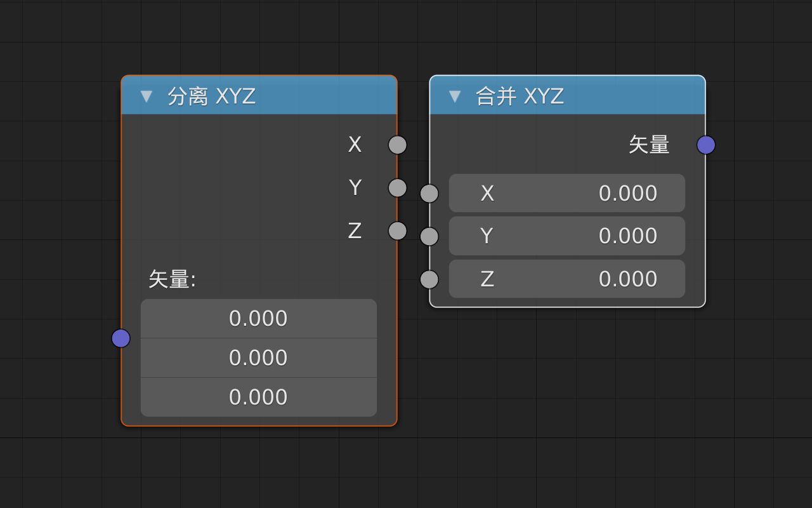This screenshot has width=812, height=508.
Task: Click the Z output socket on 分离 XYZ
Action: tap(396, 231)
